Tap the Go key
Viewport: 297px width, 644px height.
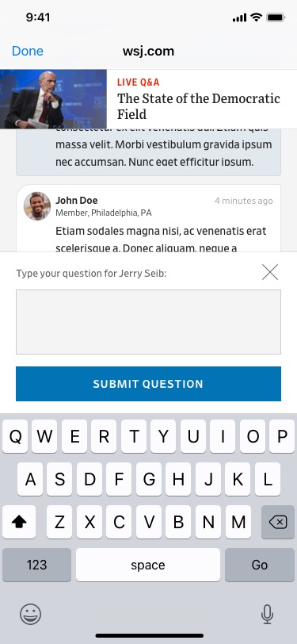coord(260,565)
